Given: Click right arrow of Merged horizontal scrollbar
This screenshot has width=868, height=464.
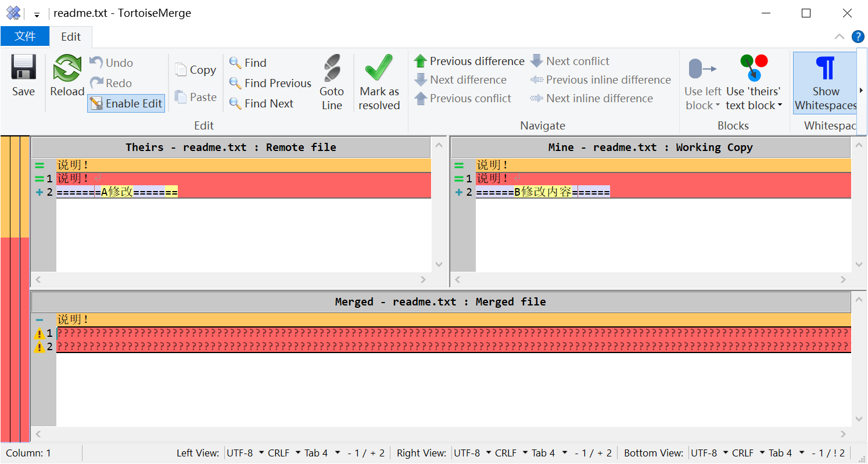Looking at the screenshot, I should click(843, 434).
